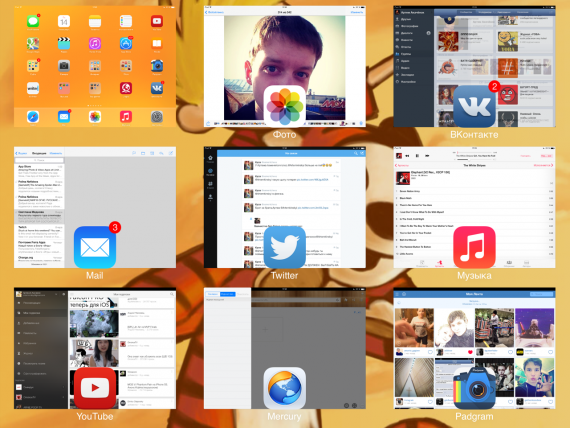The image size is (570, 428).
Task: Tap search icon in YouTube preview header
Action: 172,294
